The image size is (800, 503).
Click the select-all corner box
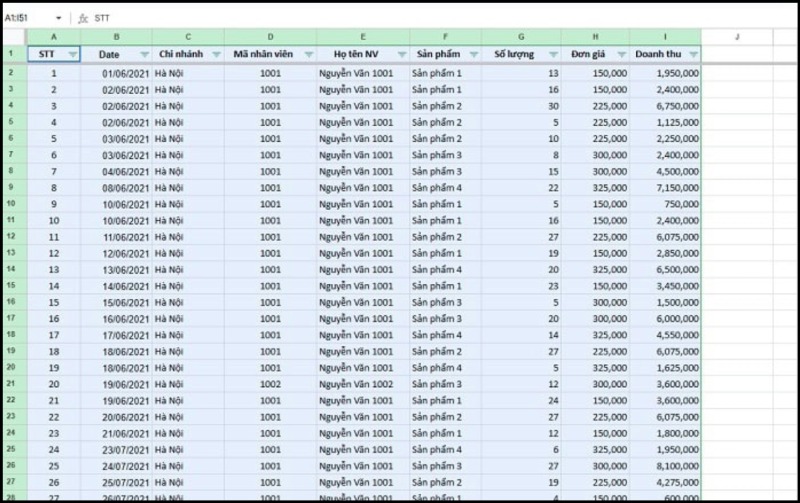pos(10,36)
